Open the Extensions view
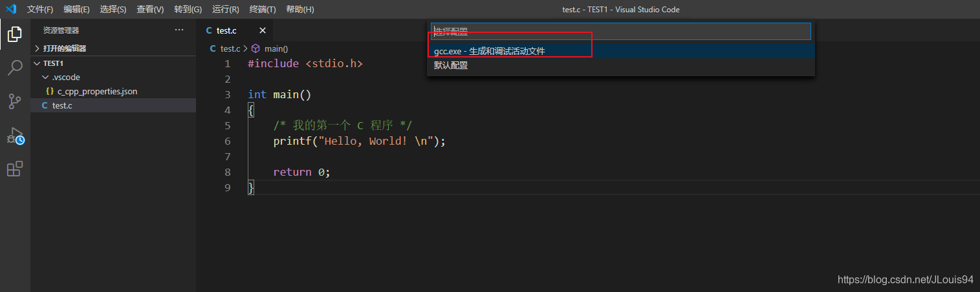The height and width of the screenshot is (292, 980). tap(15, 169)
